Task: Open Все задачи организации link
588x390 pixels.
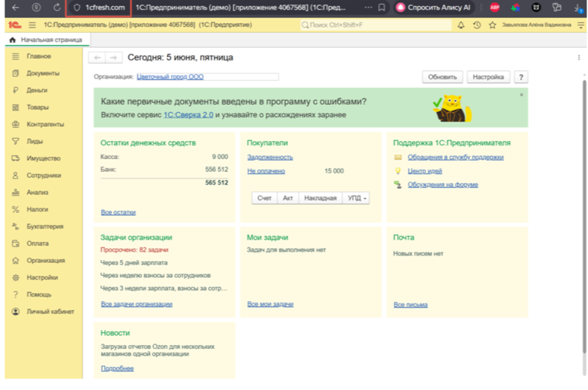Action: click(x=137, y=304)
